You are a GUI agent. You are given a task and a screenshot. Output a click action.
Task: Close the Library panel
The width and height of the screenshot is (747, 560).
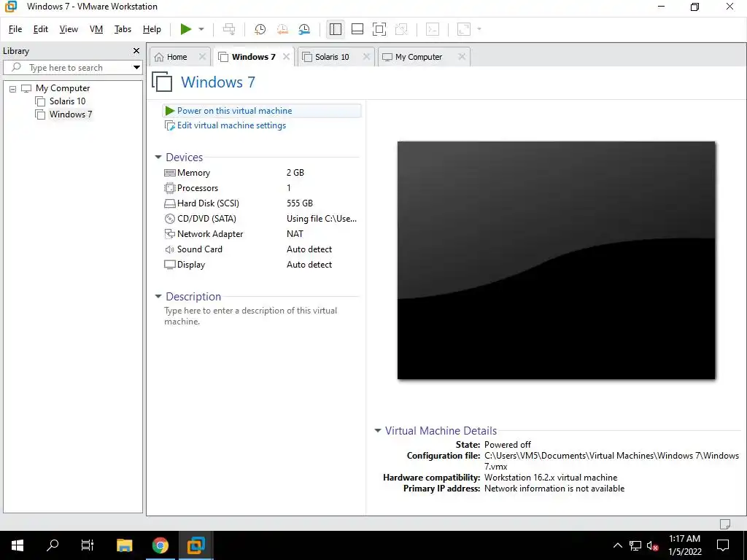click(x=136, y=50)
